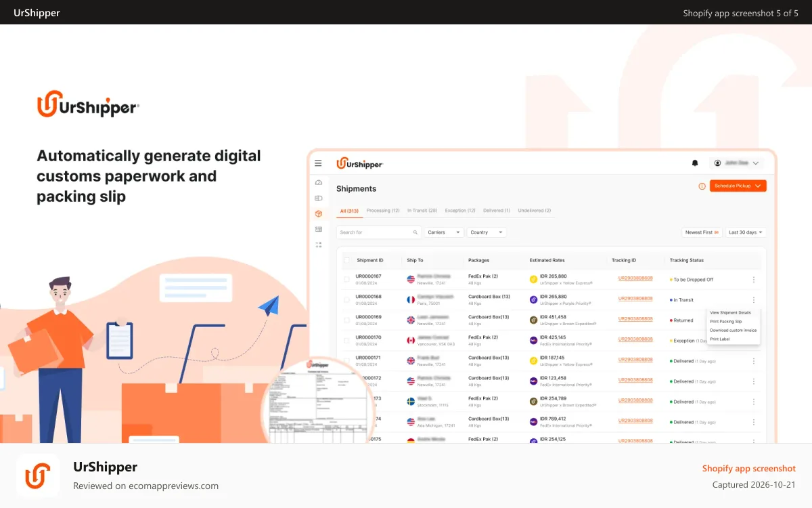Viewport: 812px width, 508px height.
Task: Click brown carrier logo beside IDR 451,458
Action: pos(533,320)
